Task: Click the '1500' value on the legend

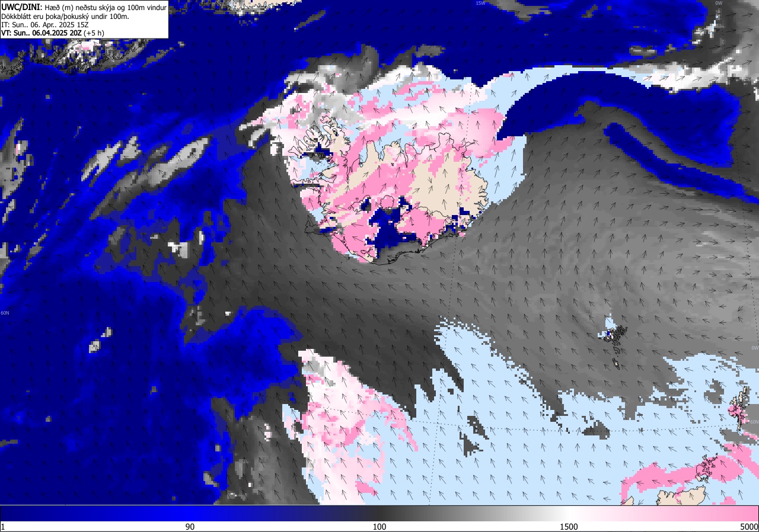Action: click(569, 527)
